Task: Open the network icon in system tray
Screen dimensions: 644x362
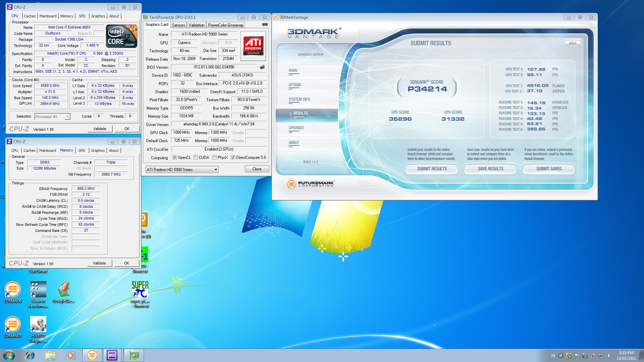Action: (x=601, y=356)
